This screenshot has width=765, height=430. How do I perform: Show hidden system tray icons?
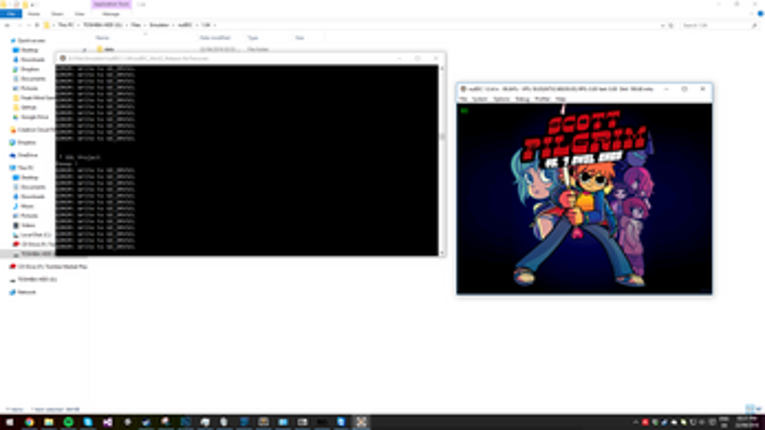tap(635, 422)
